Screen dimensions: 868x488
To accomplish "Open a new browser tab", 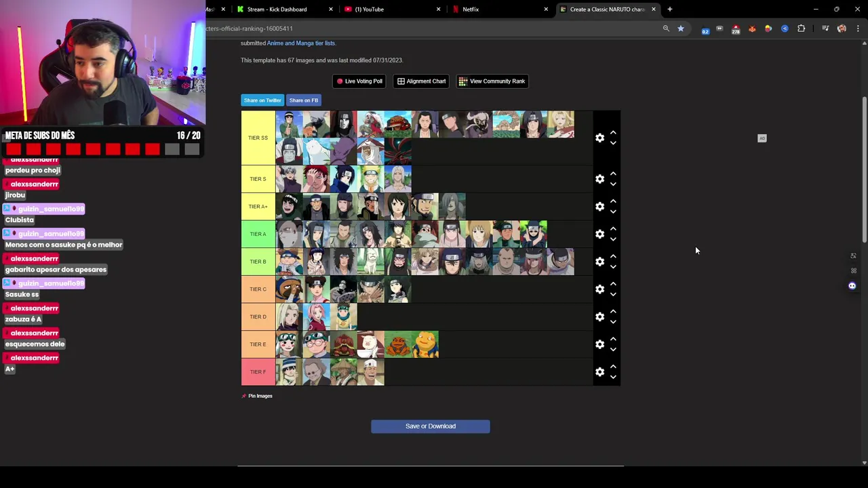I will point(669,9).
